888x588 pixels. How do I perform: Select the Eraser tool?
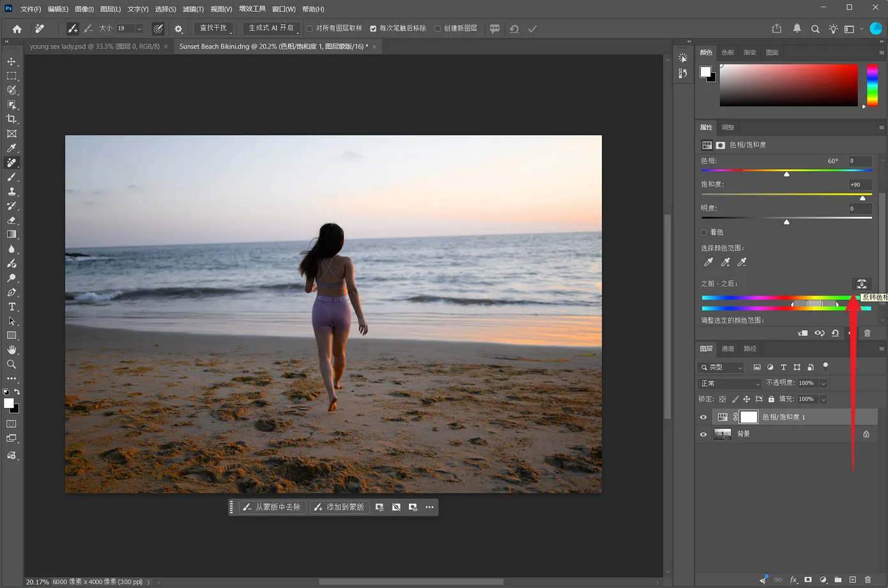11,220
